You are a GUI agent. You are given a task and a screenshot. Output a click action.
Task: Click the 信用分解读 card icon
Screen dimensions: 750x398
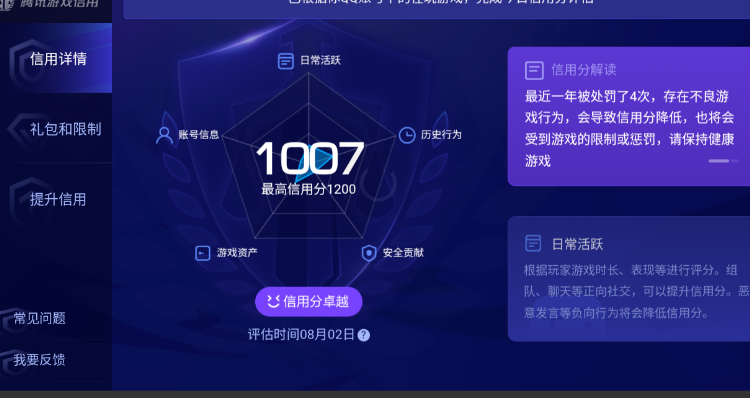pos(534,70)
